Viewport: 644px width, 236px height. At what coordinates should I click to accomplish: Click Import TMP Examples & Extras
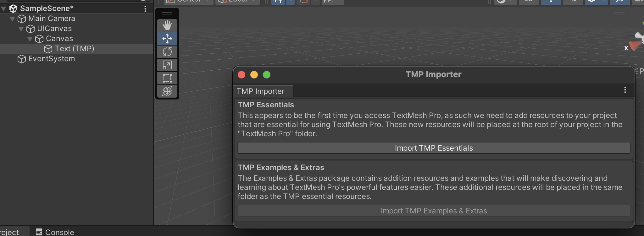pyautogui.click(x=434, y=211)
